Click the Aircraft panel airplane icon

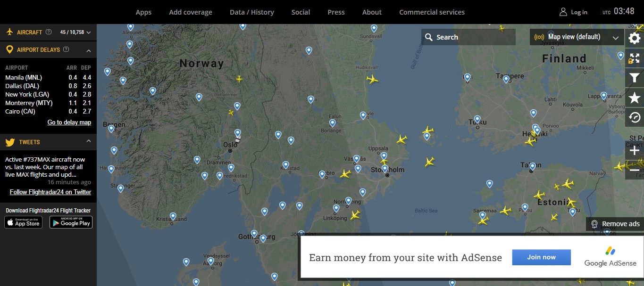click(9, 32)
